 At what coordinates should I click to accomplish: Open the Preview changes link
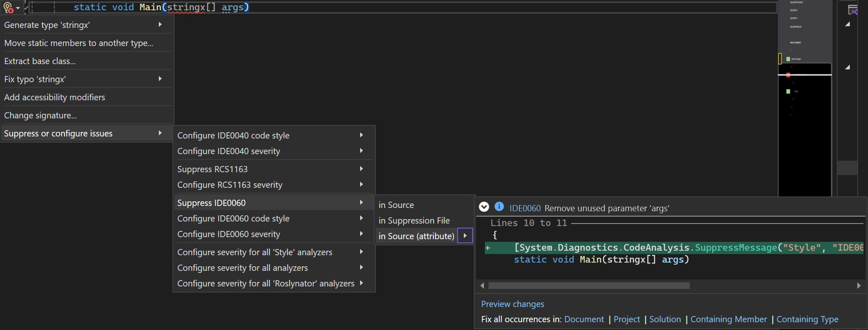(x=512, y=304)
